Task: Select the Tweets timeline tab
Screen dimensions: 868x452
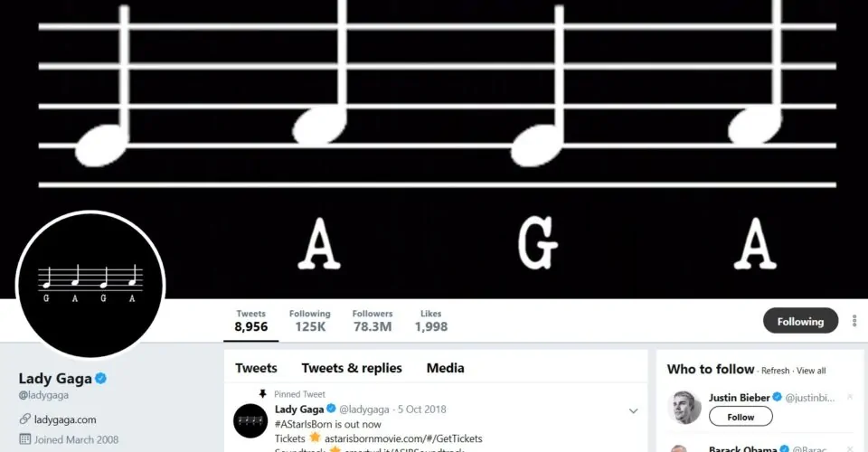Action: (x=256, y=368)
